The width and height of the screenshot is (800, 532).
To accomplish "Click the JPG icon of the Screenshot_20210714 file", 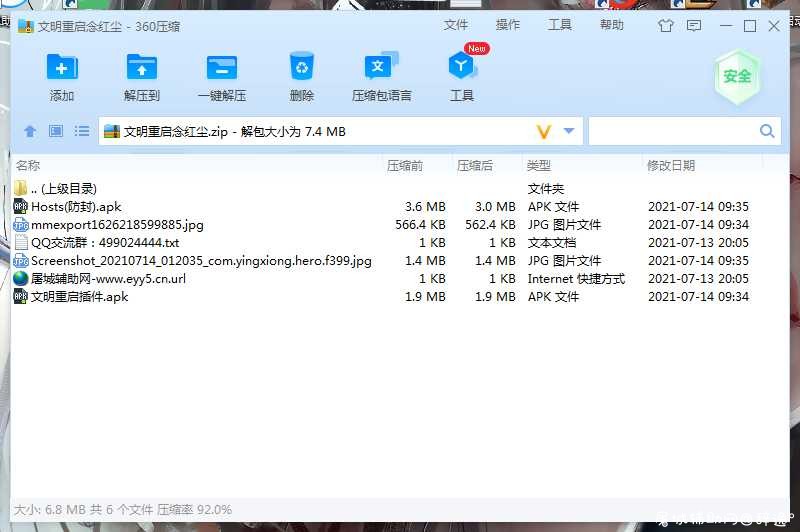I will tap(20, 261).
